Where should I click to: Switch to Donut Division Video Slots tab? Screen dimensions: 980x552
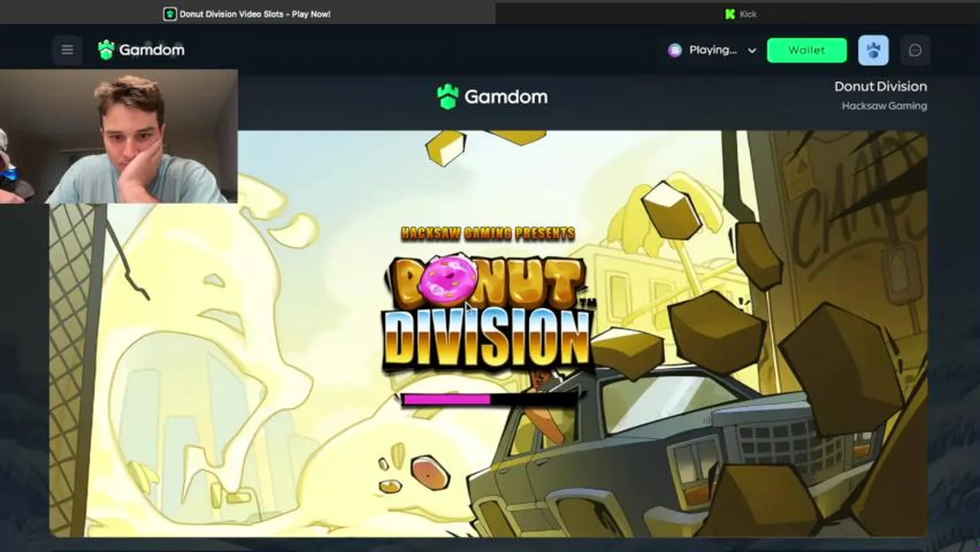tap(247, 13)
